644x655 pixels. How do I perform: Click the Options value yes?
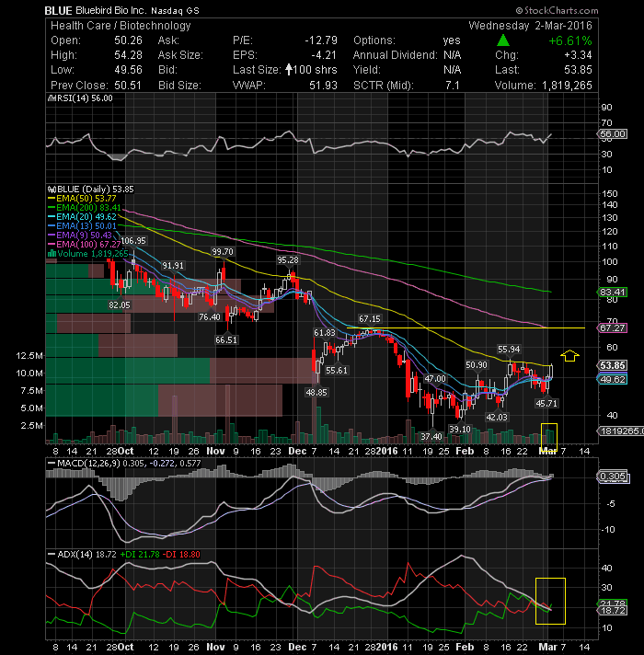pyautogui.click(x=452, y=40)
